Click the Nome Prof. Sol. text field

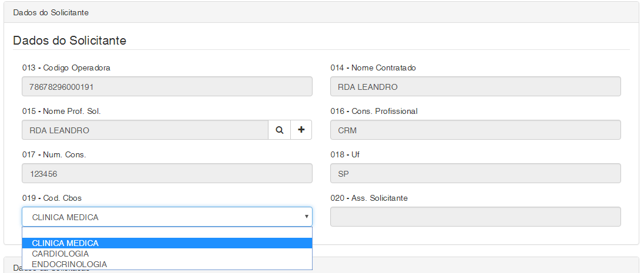pyautogui.click(x=145, y=130)
